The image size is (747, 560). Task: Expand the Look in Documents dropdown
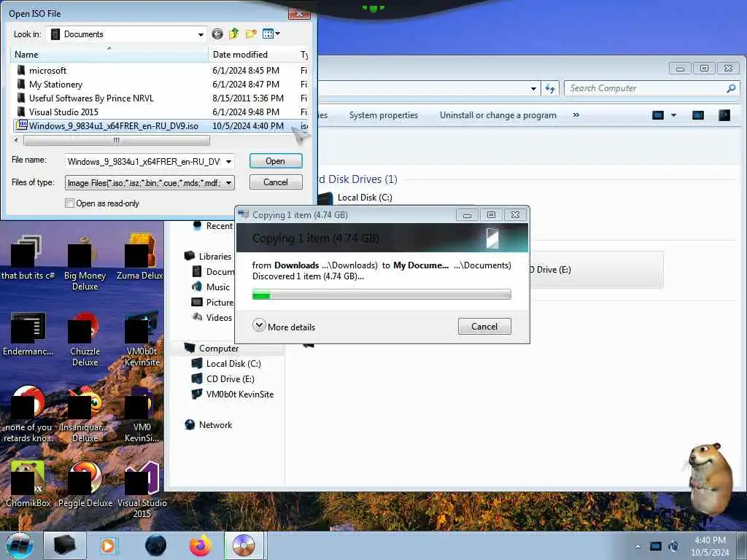tap(201, 34)
